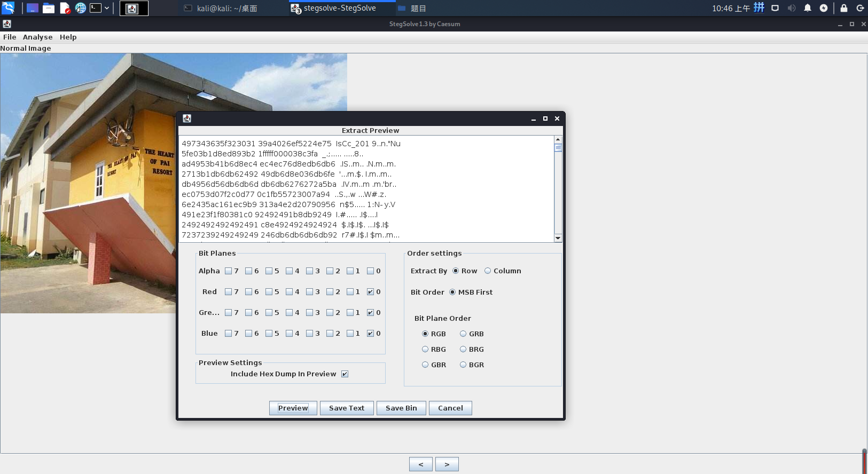Screen dimensions: 868x474
Task: Close the extract preview dialog
Action: [x=557, y=118]
